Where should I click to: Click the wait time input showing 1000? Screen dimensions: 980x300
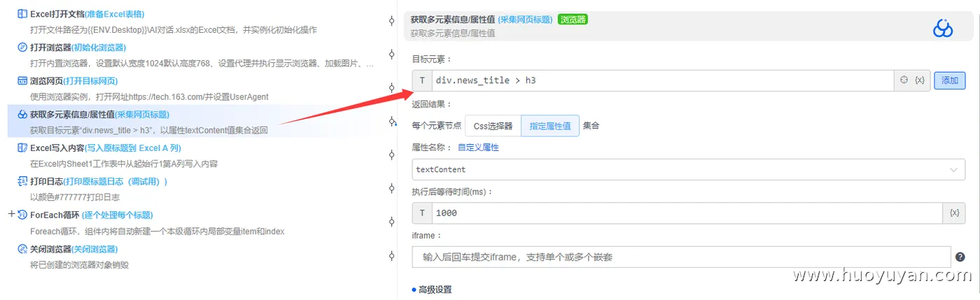[687, 213]
